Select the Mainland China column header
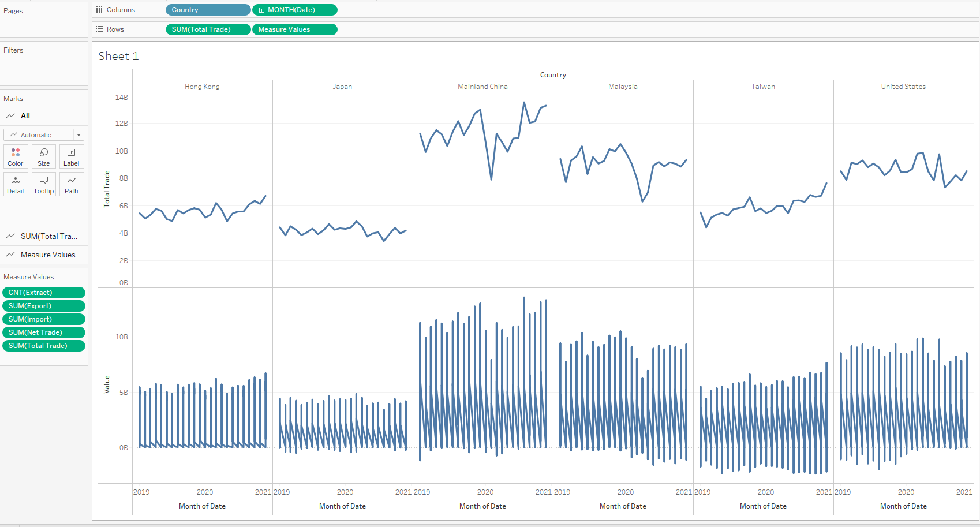This screenshot has height=527, width=980. 482,87
